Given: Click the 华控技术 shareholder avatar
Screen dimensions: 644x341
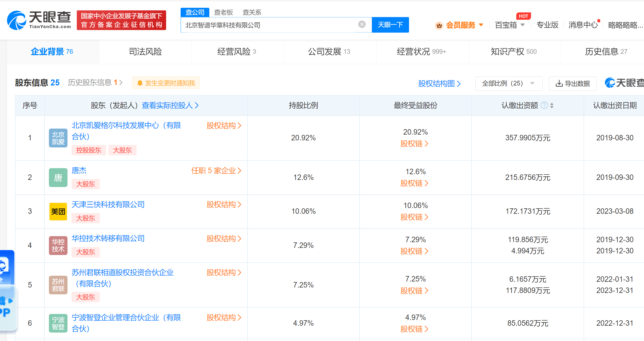Looking at the screenshot, I should click(x=58, y=245).
